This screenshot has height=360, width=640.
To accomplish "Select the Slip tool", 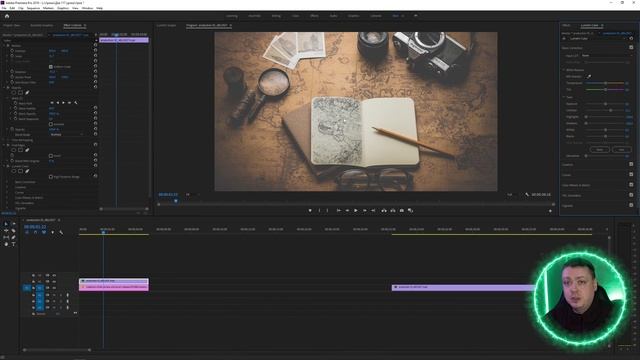I will [6, 237].
